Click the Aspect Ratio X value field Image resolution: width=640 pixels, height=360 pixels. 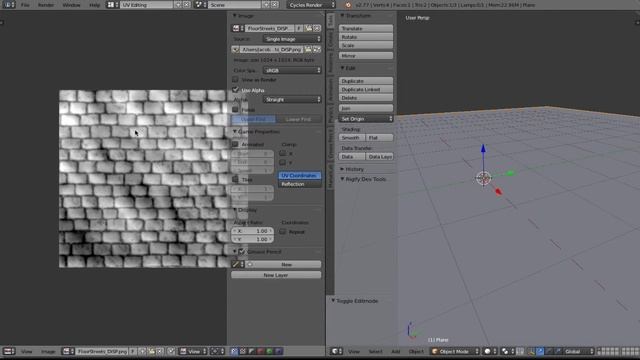(252, 231)
